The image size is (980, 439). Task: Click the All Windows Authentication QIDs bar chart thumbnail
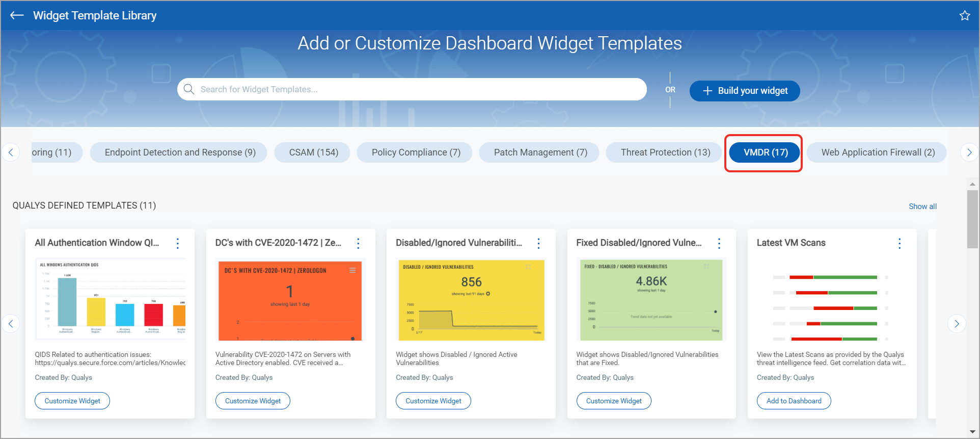pos(110,299)
